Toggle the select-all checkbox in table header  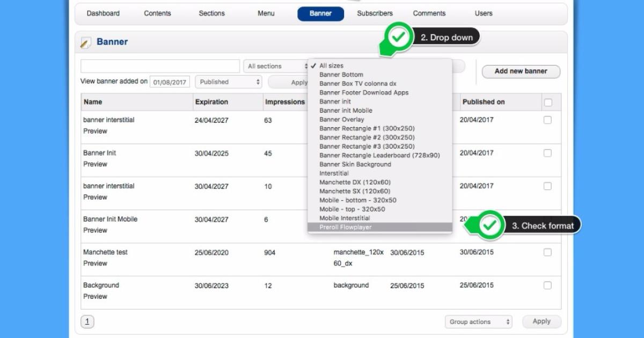548,102
